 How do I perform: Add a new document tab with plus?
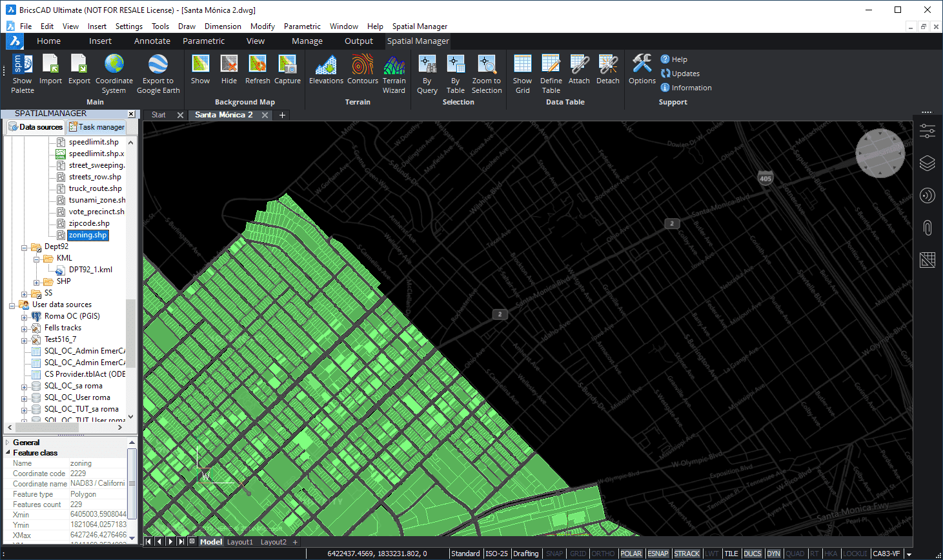[x=282, y=115]
